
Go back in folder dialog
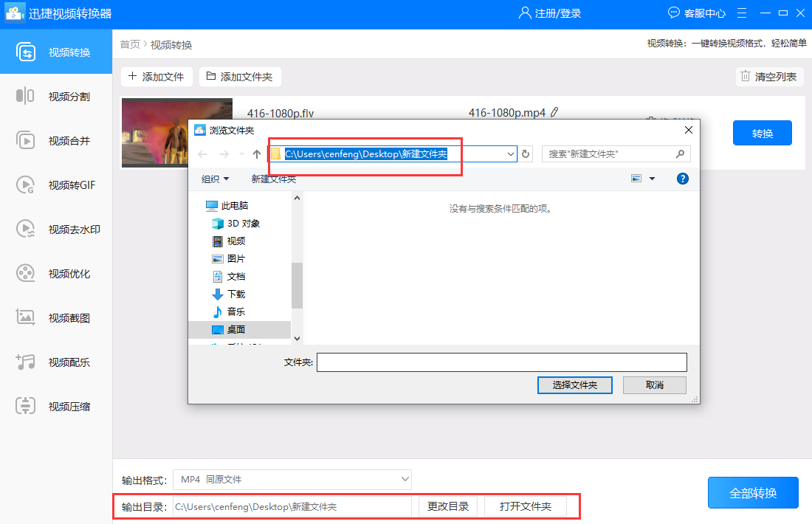point(202,154)
